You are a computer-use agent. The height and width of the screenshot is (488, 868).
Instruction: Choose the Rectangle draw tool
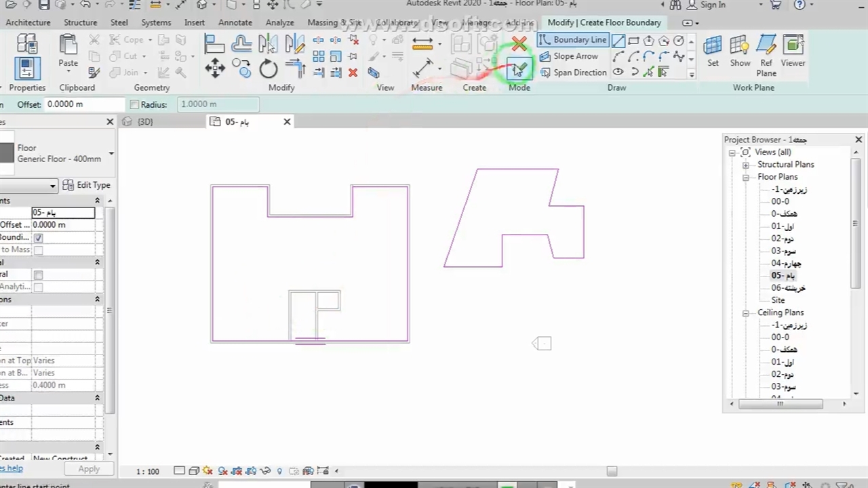coord(633,41)
